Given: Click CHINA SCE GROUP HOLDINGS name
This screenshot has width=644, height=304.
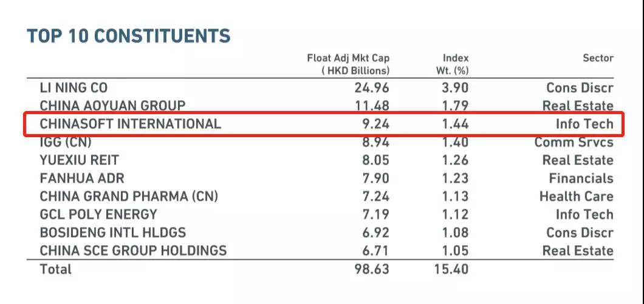Looking at the screenshot, I should pyautogui.click(x=133, y=251).
